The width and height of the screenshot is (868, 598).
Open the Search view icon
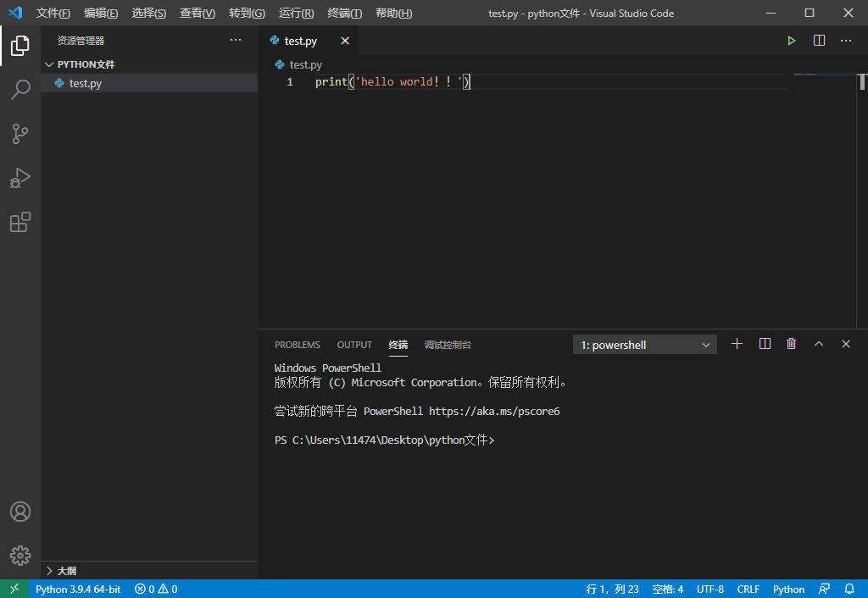(20, 90)
